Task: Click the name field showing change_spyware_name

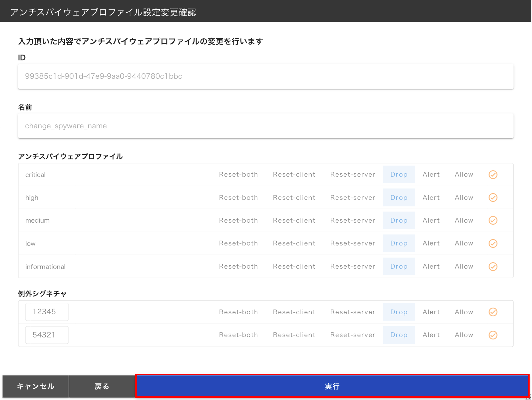Action: (x=265, y=126)
